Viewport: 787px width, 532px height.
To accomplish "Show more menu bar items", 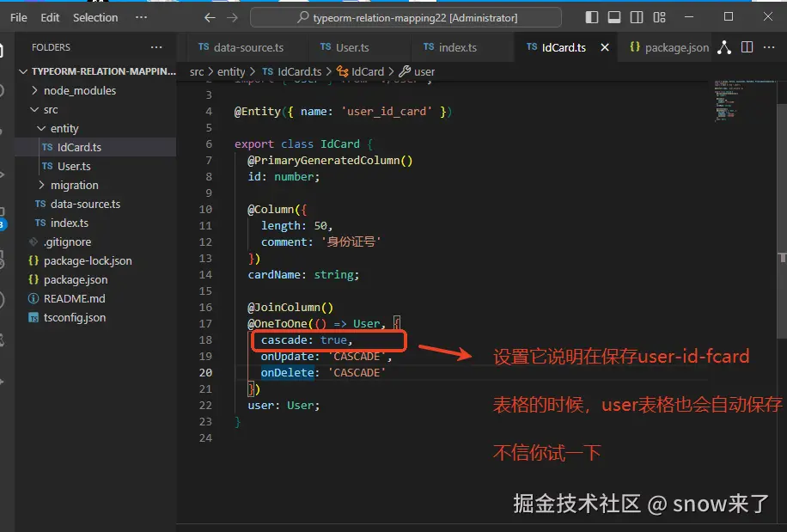I will (x=141, y=17).
